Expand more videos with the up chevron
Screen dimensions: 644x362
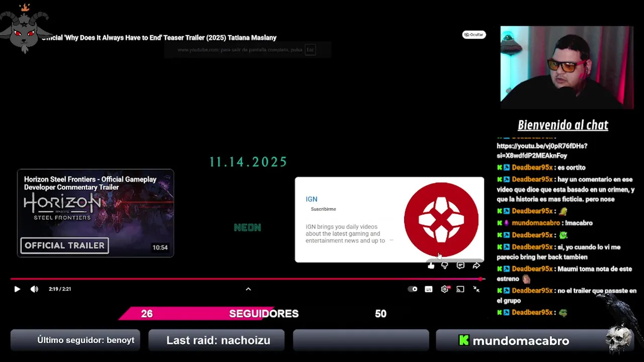coord(248,289)
